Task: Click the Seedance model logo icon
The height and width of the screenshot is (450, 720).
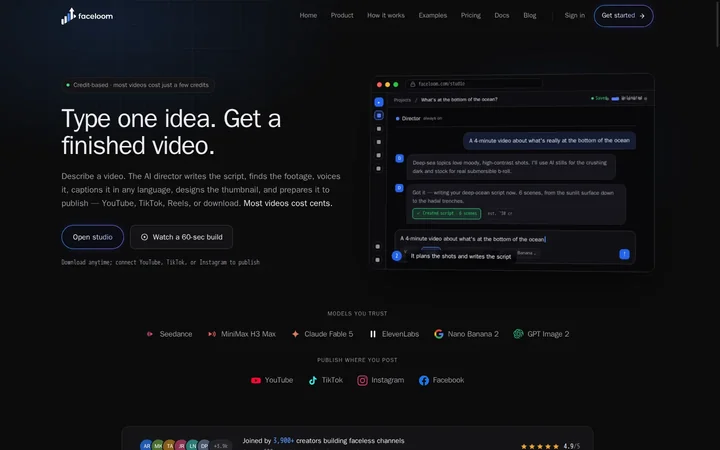Action: pyautogui.click(x=150, y=334)
